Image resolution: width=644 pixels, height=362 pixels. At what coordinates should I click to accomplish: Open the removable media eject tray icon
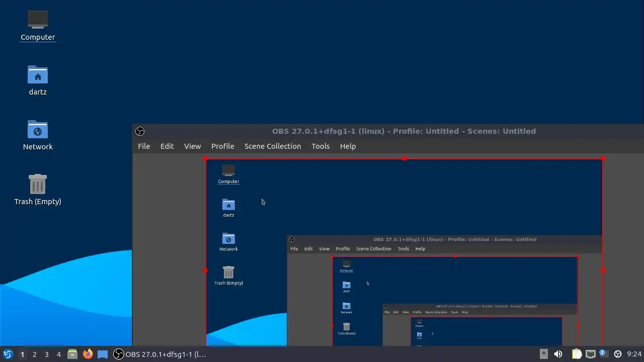[544, 354]
